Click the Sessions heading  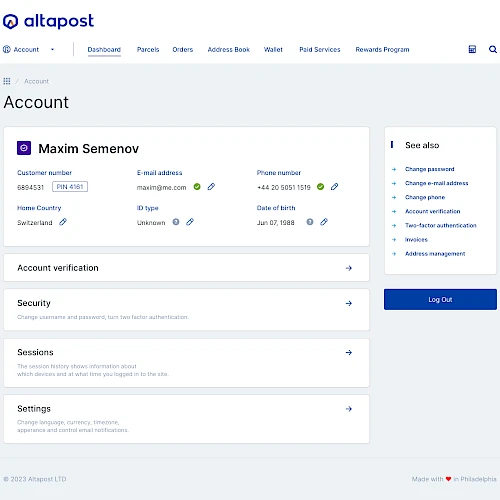point(35,352)
